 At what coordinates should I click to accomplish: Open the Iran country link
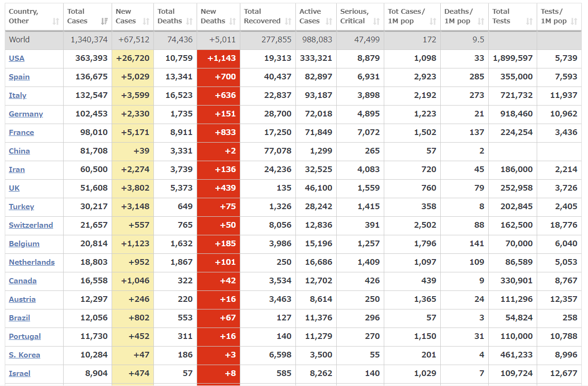click(x=17, y=170)
